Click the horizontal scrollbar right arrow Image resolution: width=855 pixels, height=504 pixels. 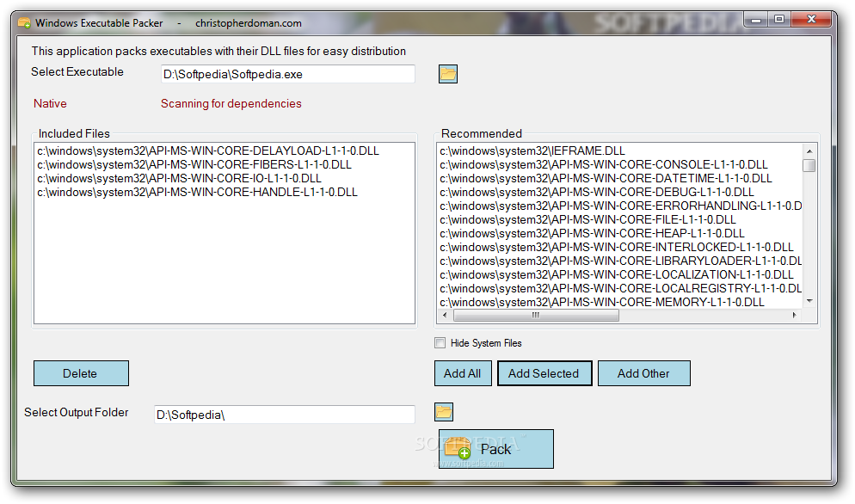794,315
